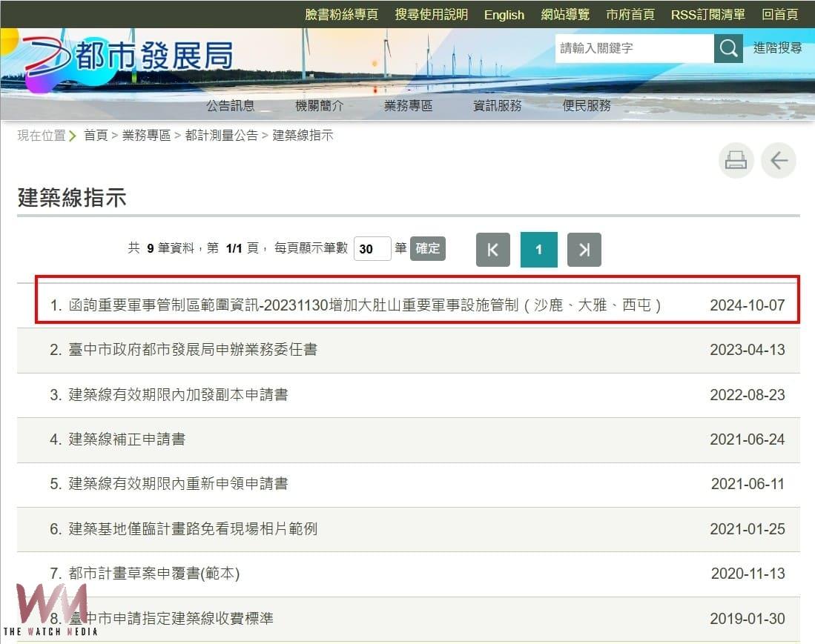Open 業務專區 navigation menu
This screenshot has width=815, height=644.
click(408, 106)
